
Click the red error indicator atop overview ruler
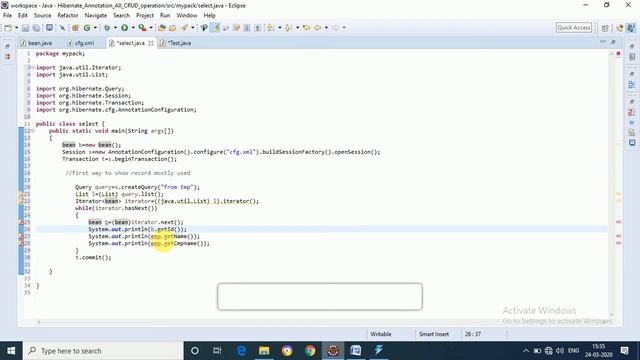pyautogui.click(x=618, y=53)
